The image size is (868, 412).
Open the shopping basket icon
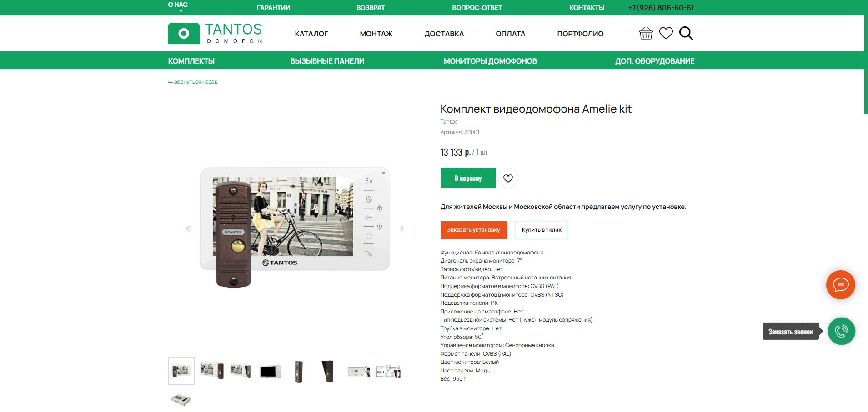(646, 33)
